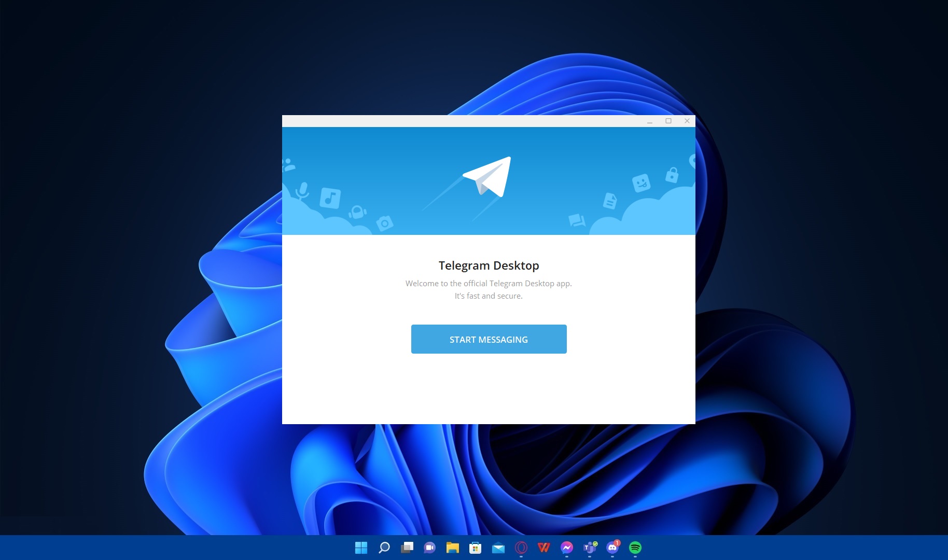The image size is (948, 560).
Task: Open Windows Search from the taskbar
Action: tap(384, 548)
